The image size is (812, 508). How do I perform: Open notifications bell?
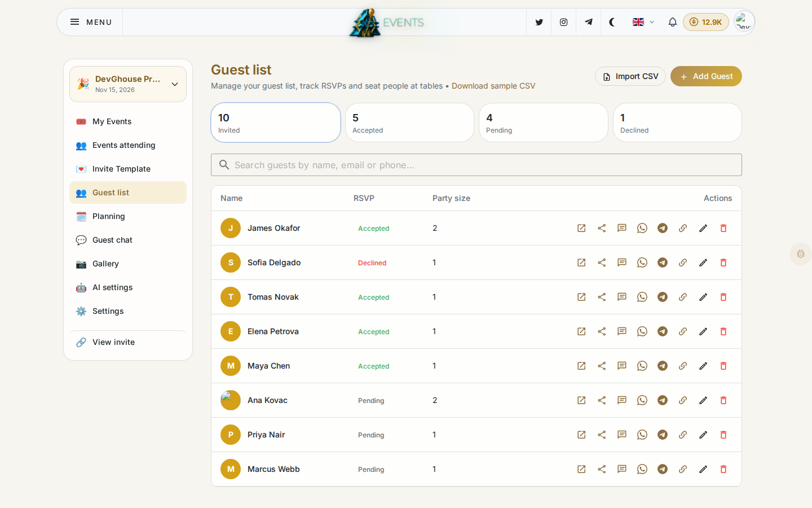[672, 22]
